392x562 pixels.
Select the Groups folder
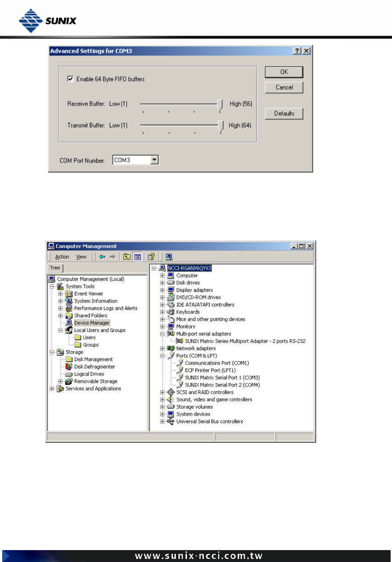[91, 345]
